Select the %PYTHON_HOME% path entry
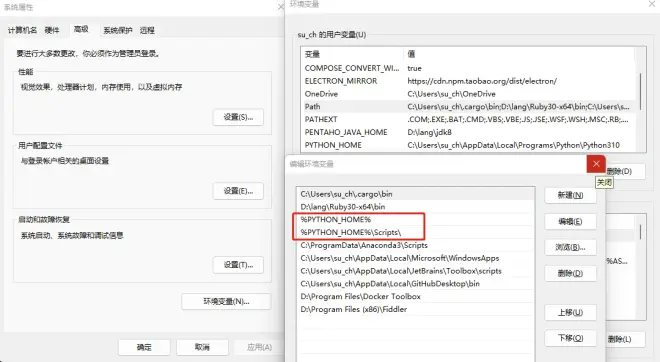The width and height of the screenshot is (660, 362). (x=415, y=220)
